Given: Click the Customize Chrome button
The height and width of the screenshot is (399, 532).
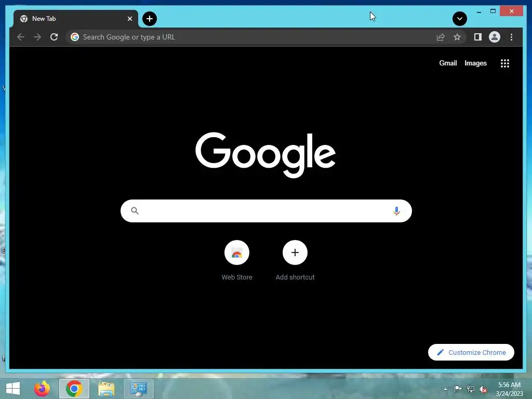Looking at the screenshot, I should (x=471, y=352).
